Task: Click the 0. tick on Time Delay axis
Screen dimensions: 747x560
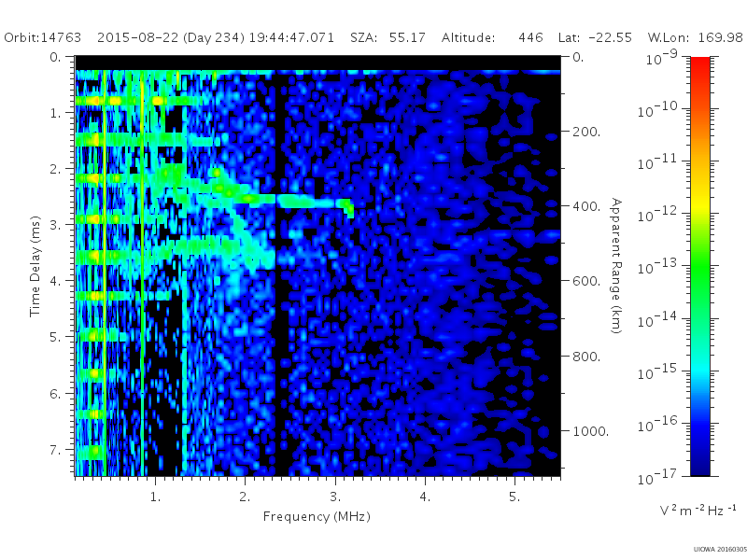Action: pos(56,57)
